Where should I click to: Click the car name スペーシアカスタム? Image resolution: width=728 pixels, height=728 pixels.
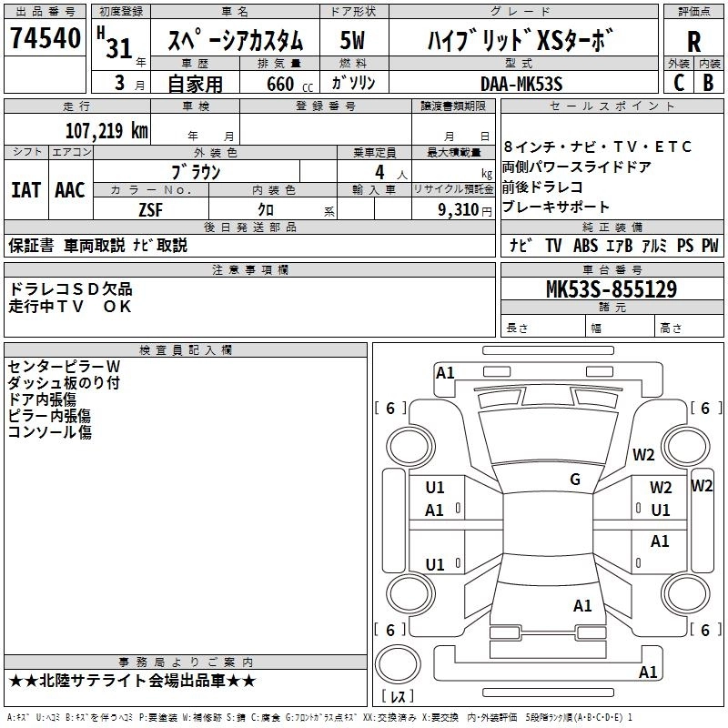pyautogui.click(x=235, y=40)
